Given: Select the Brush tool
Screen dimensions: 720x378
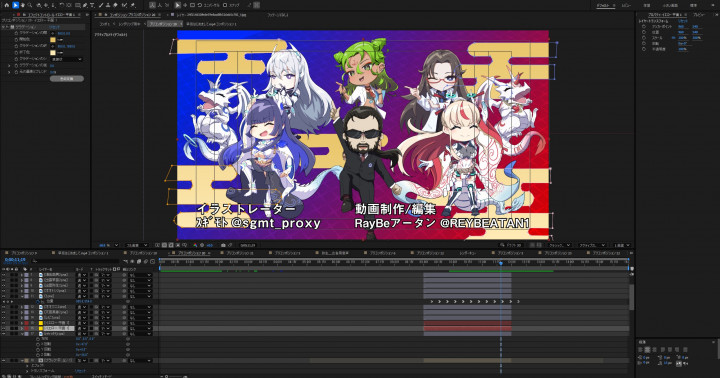Looking at the screenshot, I should pos(101,5).
